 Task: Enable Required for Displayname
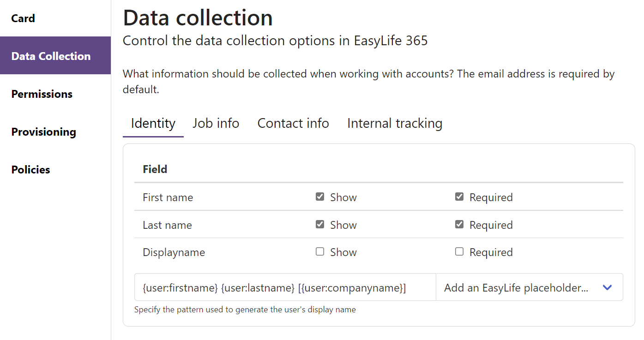(x=459, y=252)
